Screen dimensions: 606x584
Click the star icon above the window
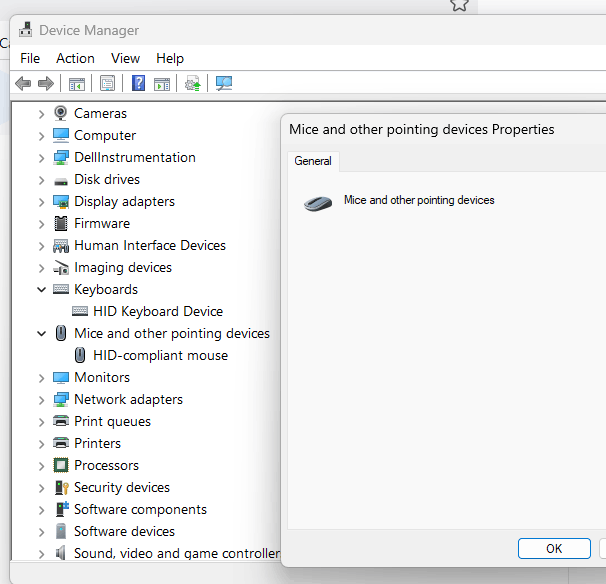(460, 5)
